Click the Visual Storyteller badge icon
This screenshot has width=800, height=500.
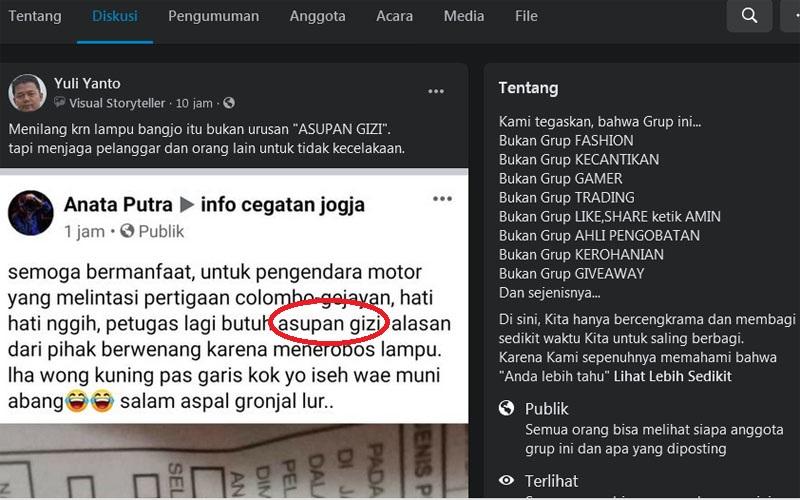60,103
